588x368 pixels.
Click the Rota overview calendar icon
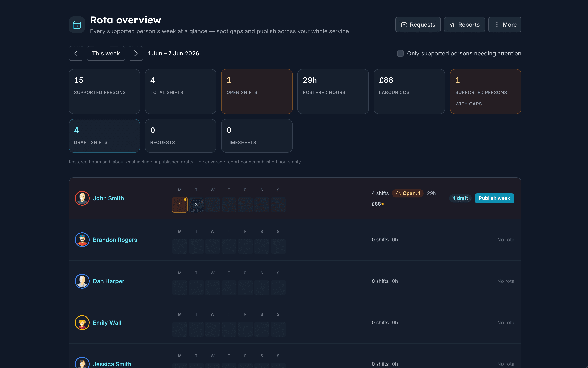click(x=77, y=25)
